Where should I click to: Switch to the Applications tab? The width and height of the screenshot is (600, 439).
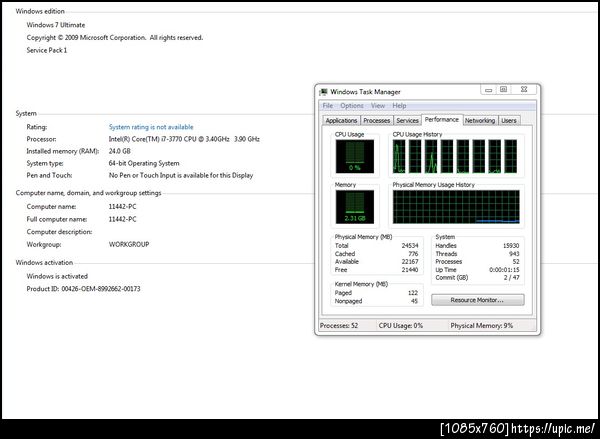[341, 121]
